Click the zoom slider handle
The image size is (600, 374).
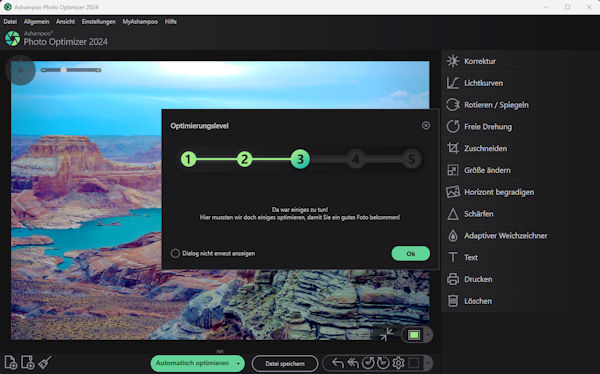[64, 70]
